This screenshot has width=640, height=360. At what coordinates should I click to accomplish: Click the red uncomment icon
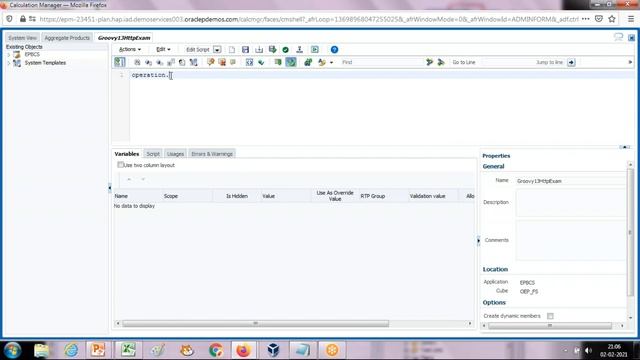222,62
